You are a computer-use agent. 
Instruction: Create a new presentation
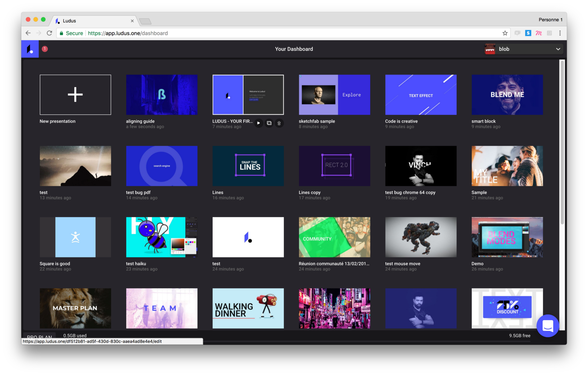pos(75,95)
